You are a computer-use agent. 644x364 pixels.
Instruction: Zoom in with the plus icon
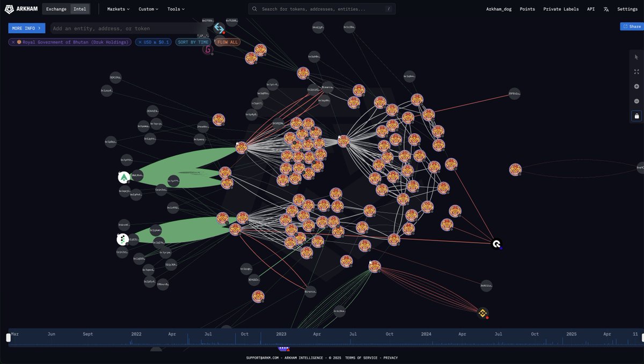point(636,86)
